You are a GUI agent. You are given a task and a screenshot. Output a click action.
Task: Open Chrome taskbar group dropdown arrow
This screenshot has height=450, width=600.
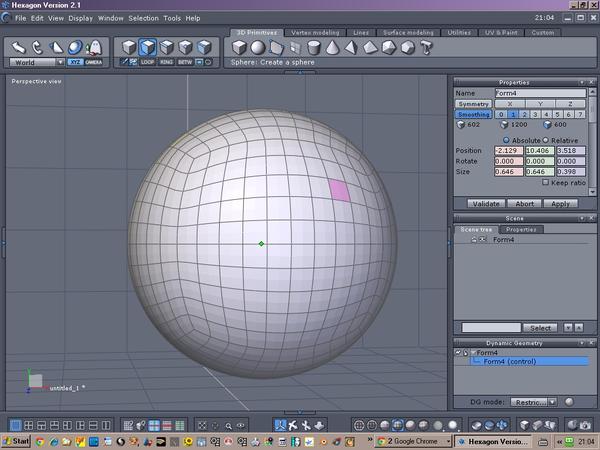point(448,441)
